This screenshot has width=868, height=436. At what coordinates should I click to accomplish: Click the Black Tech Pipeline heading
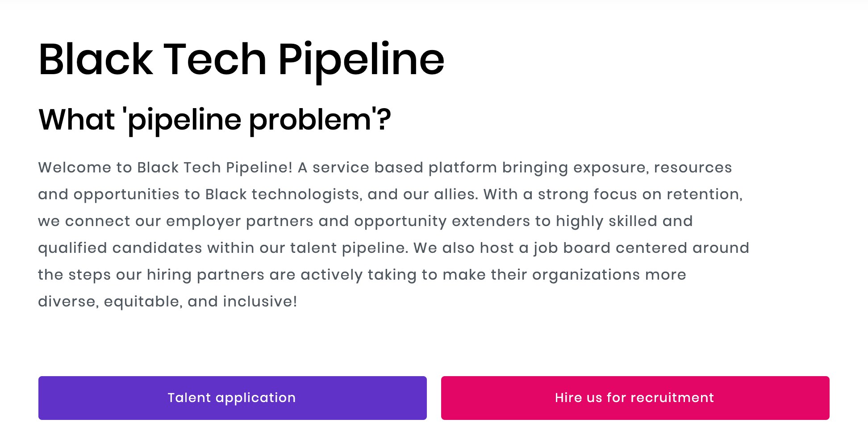(241, 58)
